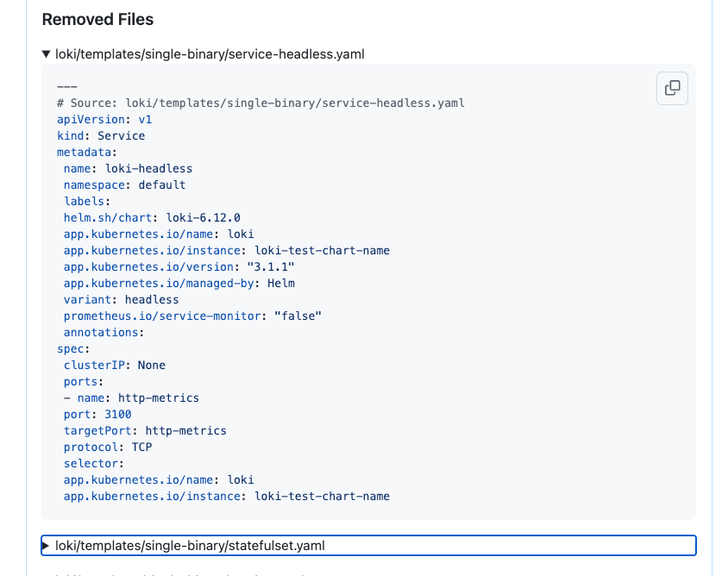Click the protocol: TCP line

coord(107,447)
